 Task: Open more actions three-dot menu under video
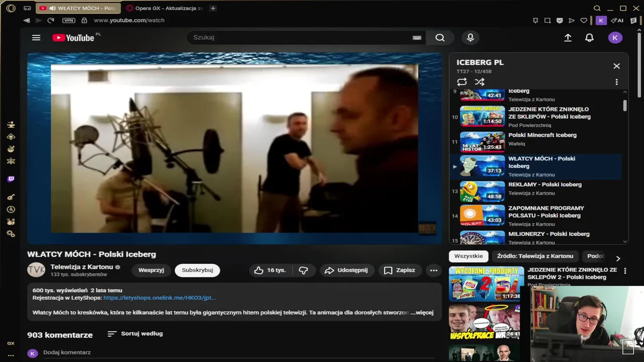tap(434, 270)
